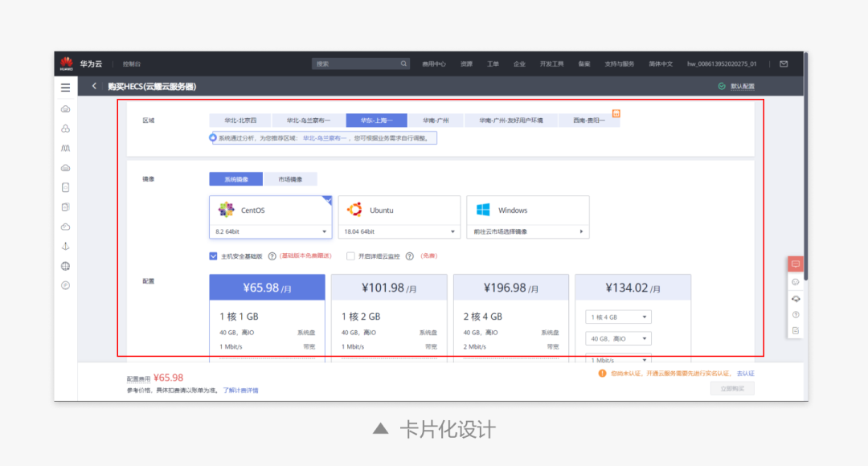Click seventh sidebar cloud icon
The image size is (868, 466).
(65, 227)
